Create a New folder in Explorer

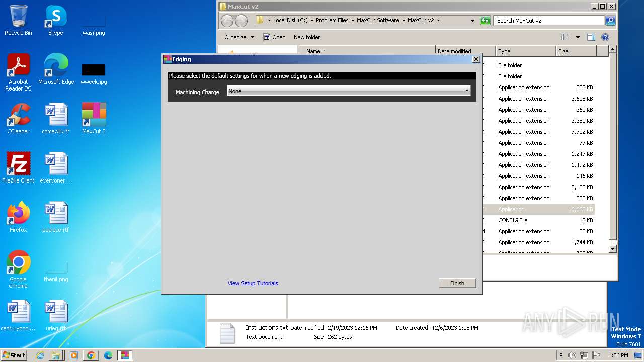307,37
